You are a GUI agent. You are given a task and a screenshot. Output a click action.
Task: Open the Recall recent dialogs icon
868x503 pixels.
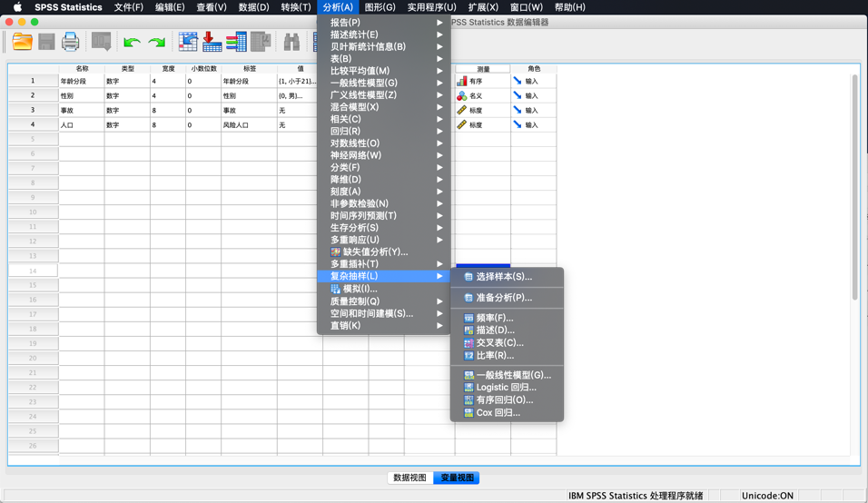click(x=102, y=42)
